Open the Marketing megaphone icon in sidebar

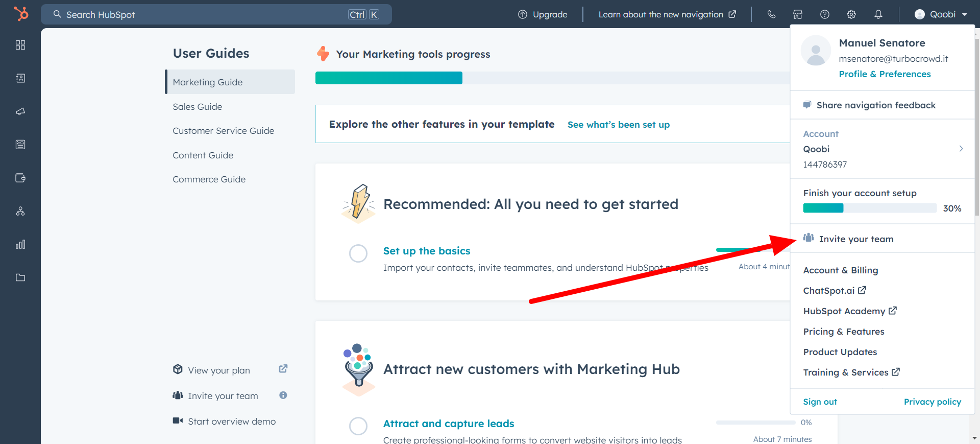click(x=20, y=111)
